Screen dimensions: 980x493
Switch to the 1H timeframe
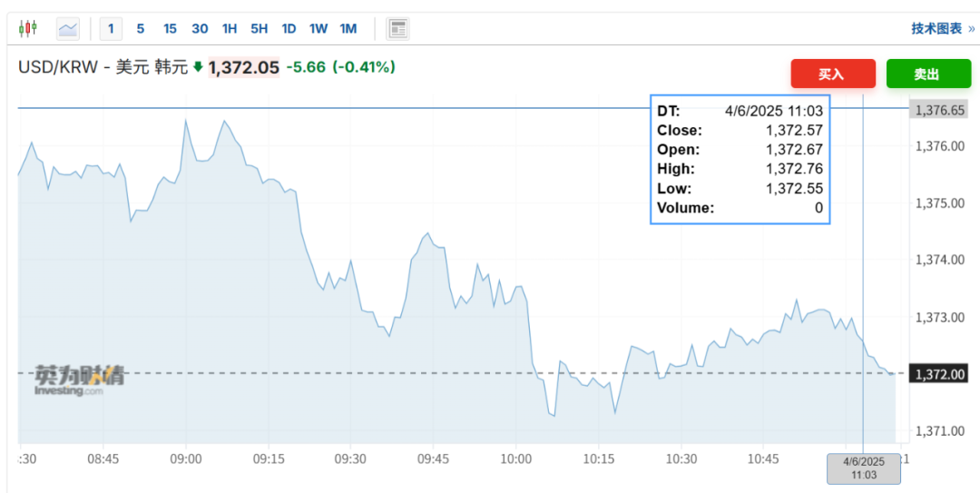pyautogui.click(x=230, y=28)
